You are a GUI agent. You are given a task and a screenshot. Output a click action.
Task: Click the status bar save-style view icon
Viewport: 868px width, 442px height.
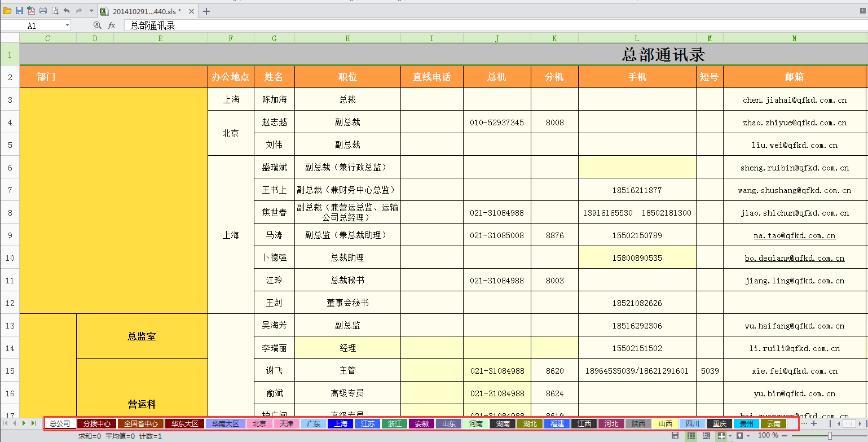pos(676,436)
